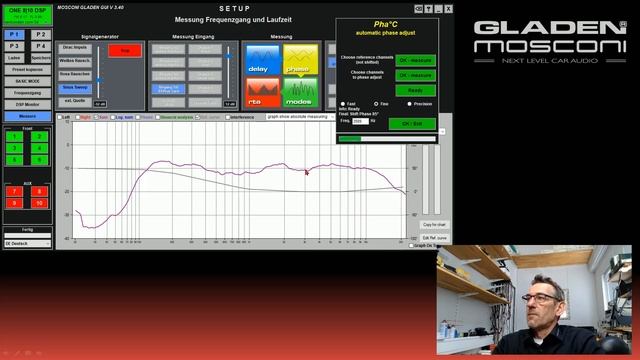Select the highlighted blue Messung Eingang input button
This screenshot has height=360, width=640.
(x=169, y=89)
